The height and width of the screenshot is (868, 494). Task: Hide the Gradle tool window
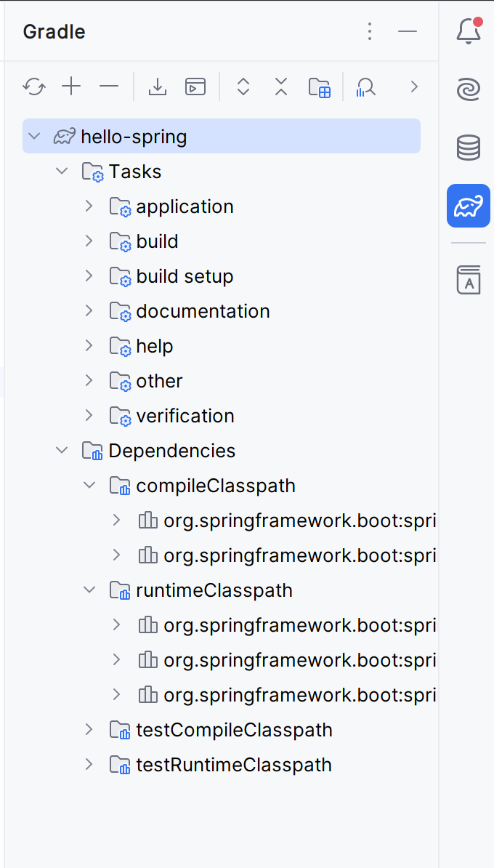407,31
